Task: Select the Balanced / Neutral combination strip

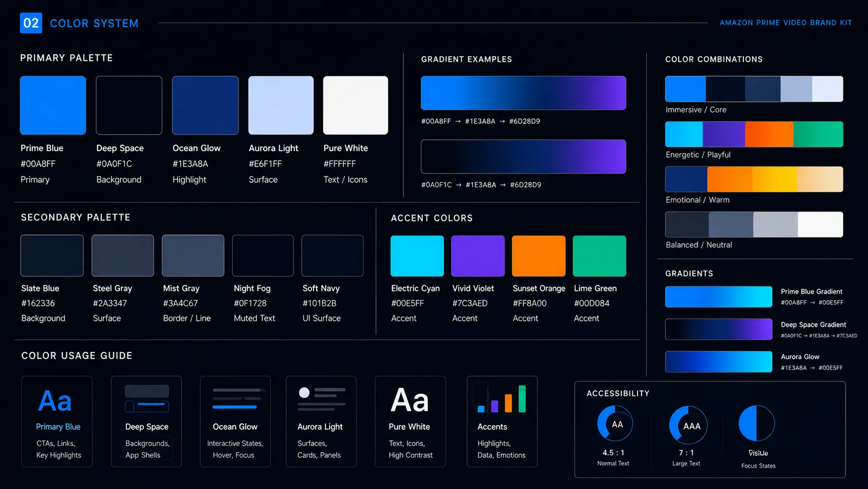Action: (754, 224)
